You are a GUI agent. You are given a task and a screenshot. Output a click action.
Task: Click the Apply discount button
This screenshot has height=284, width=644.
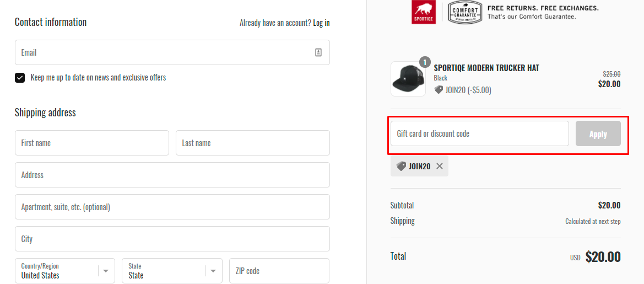(x=598, y=133)
